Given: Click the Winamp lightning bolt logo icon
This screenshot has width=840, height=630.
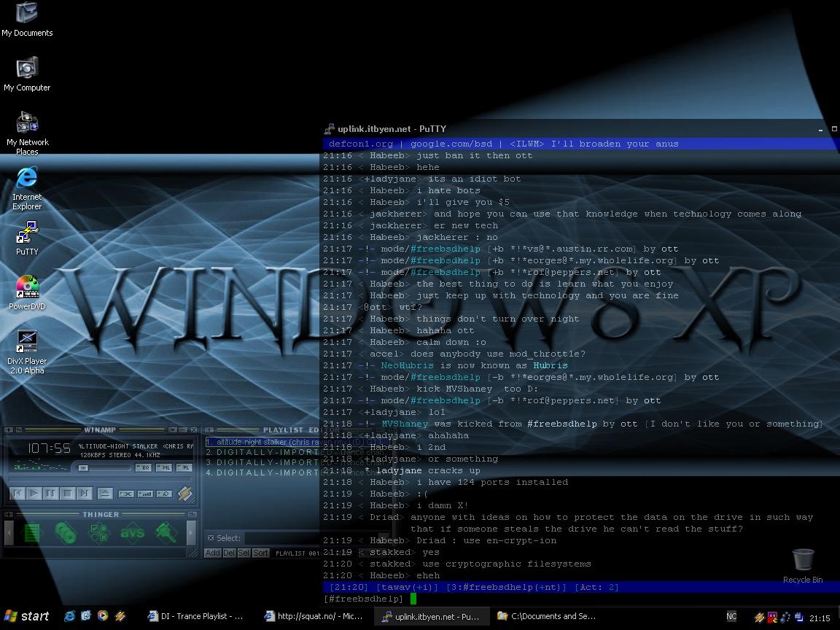Looking at the screenshot, I should pos(185,494).
